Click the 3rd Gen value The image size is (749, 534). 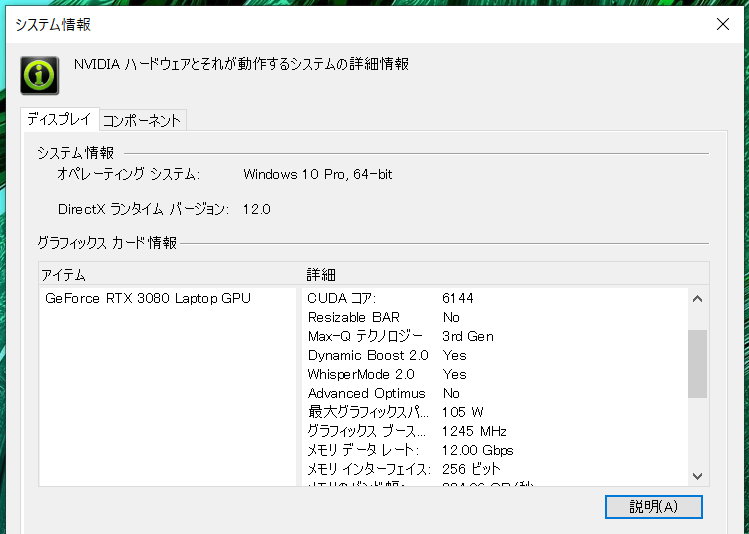pos(468,337)
